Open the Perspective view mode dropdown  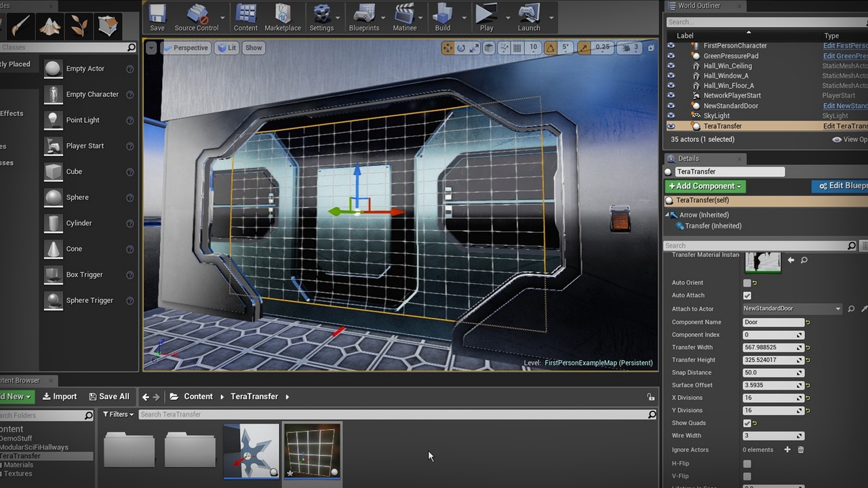[x=185, y=47]
